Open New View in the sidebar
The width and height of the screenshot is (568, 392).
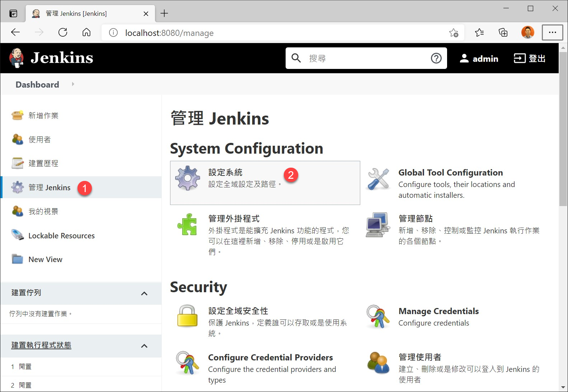[45, 259]
